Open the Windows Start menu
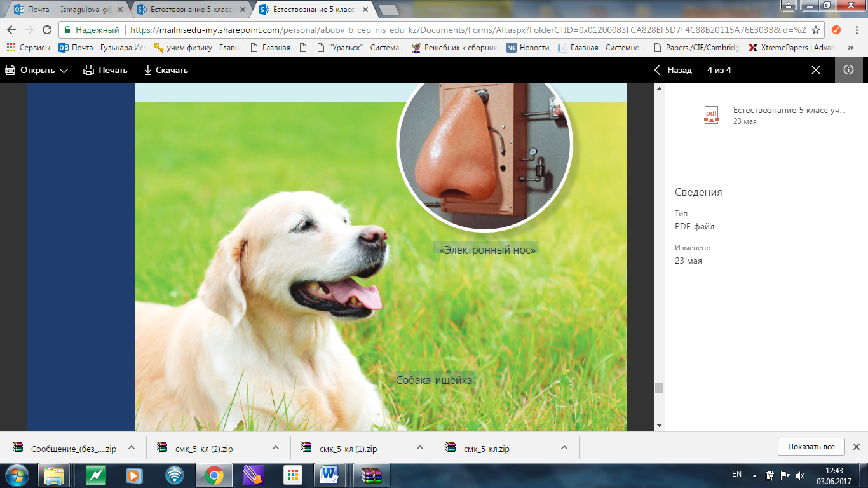 pyautogui.click(x=17, y=475)
